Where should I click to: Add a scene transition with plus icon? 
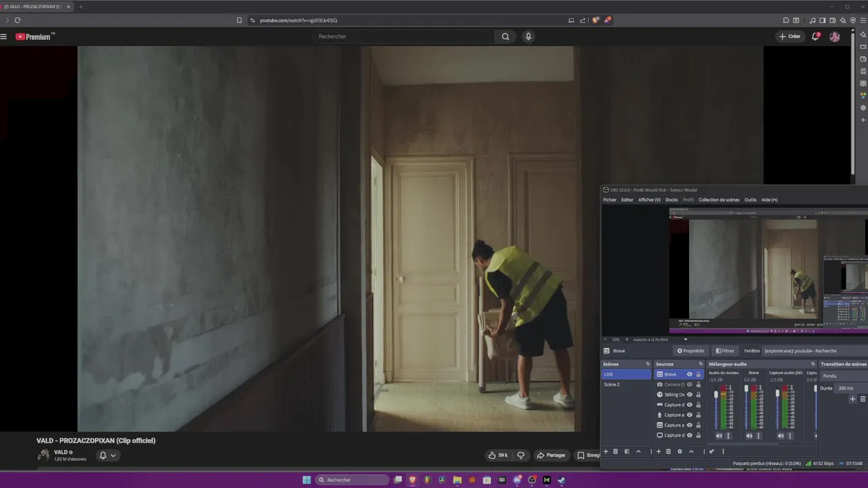(x=853, y=399)
